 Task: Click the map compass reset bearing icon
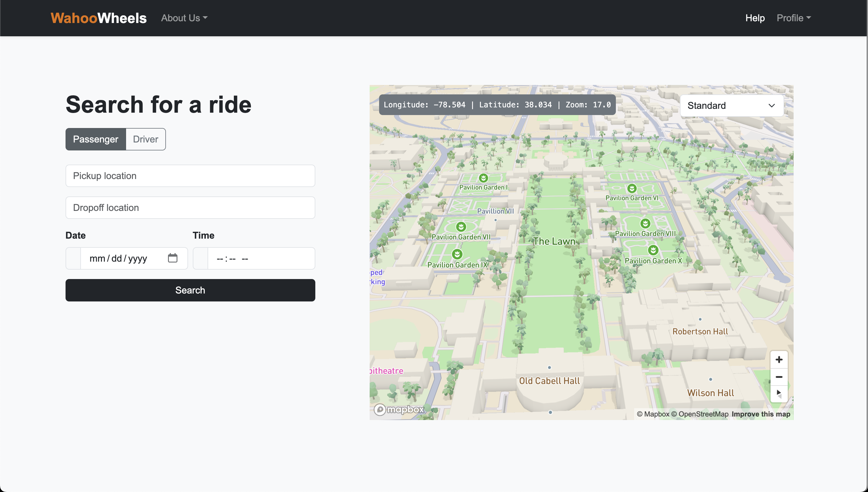779,394
